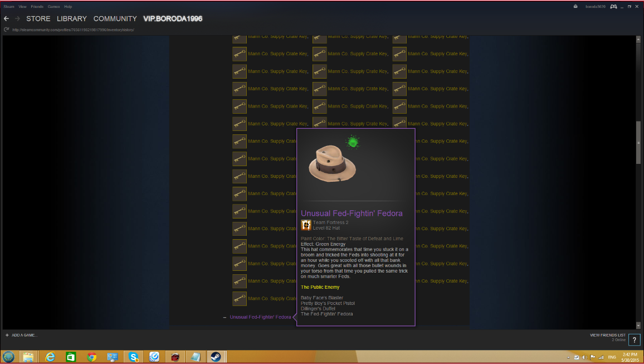
Task: Open Skype from the taskbar
Action: pyautogui.click(x=134, y=357)
